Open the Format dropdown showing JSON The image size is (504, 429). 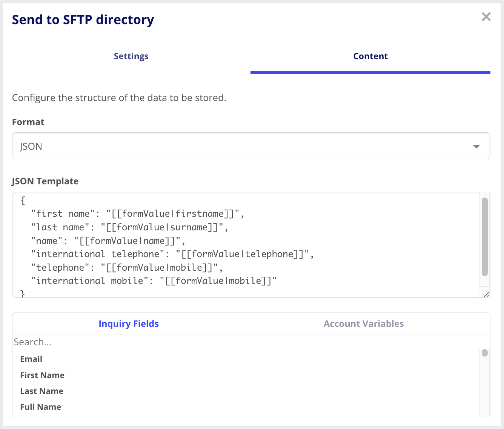[251, 146]
